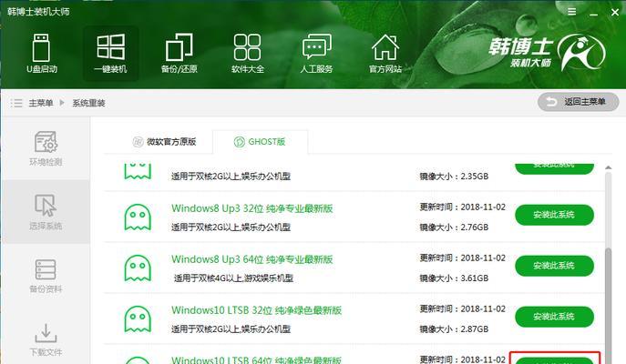Select the 一键装机 toolbar icon

(x=110, y=54)
